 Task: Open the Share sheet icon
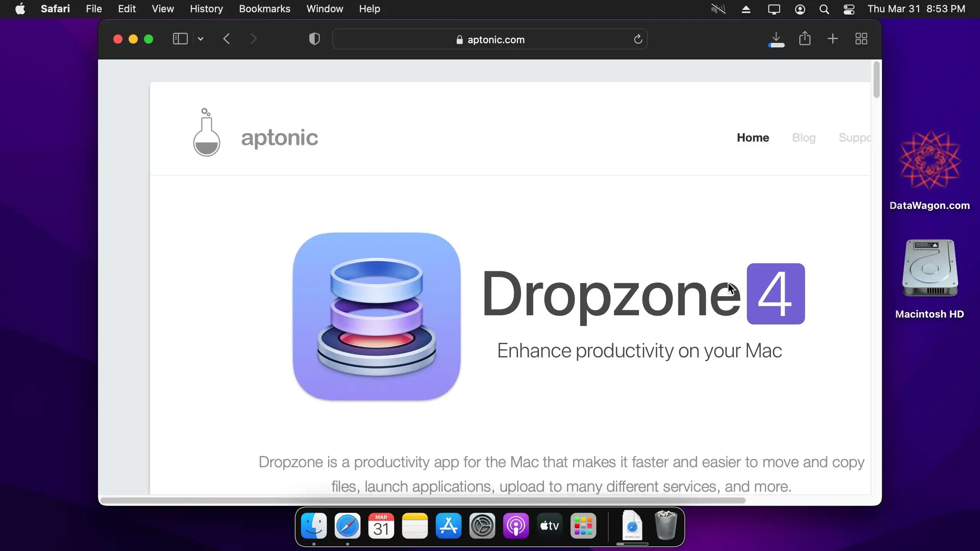[805, 39]
